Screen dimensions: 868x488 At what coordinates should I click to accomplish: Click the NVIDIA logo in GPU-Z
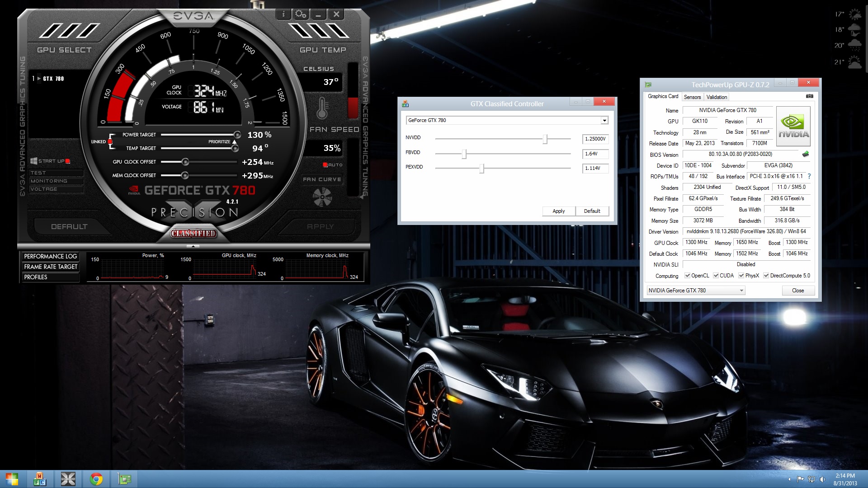pos(793,126)
